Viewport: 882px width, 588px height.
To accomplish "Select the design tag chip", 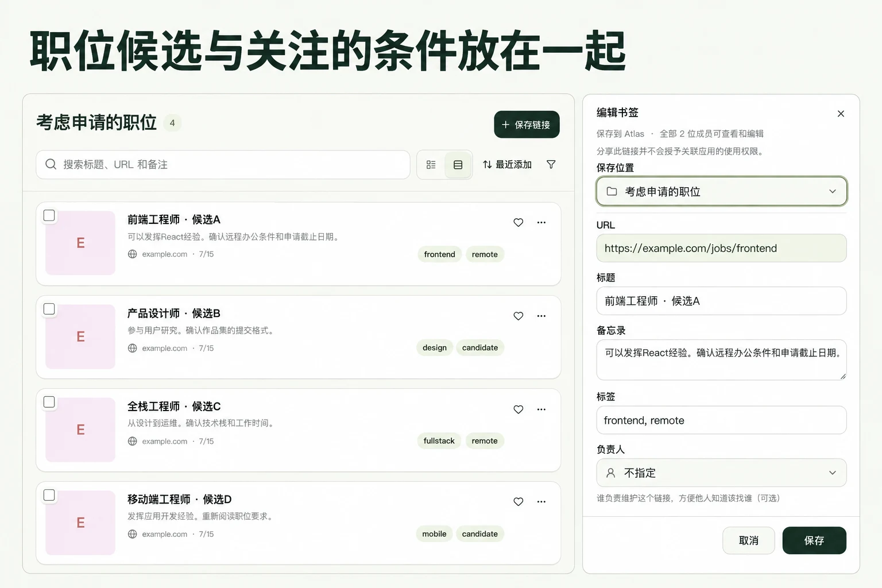I will pos(435,347).
